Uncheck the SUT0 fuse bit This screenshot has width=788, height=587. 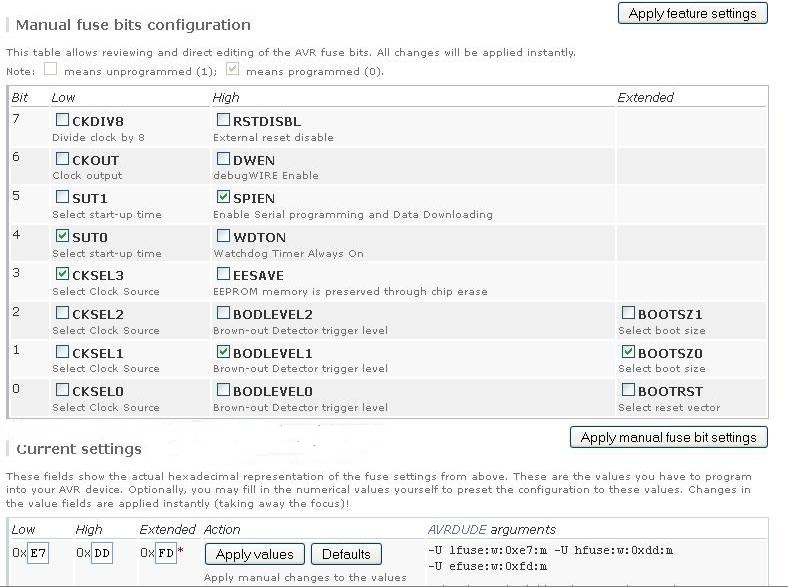click(x=62, y=235)
